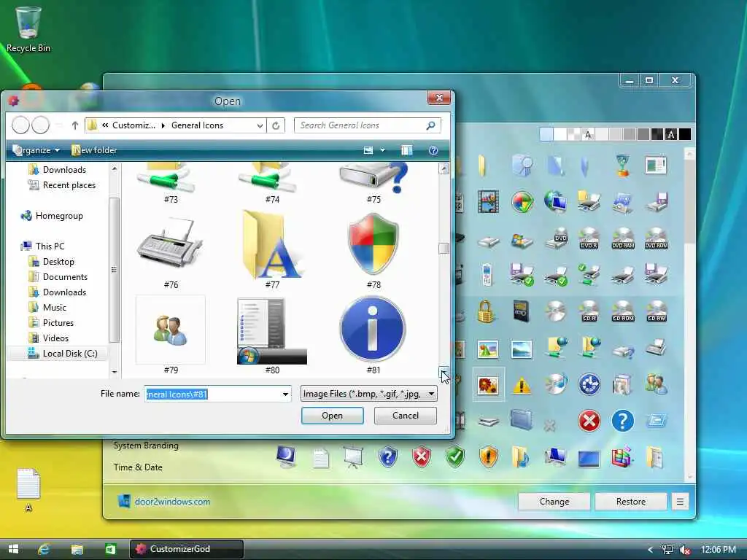Select the highlighted red flower picture icon

[x=488, y=385]
